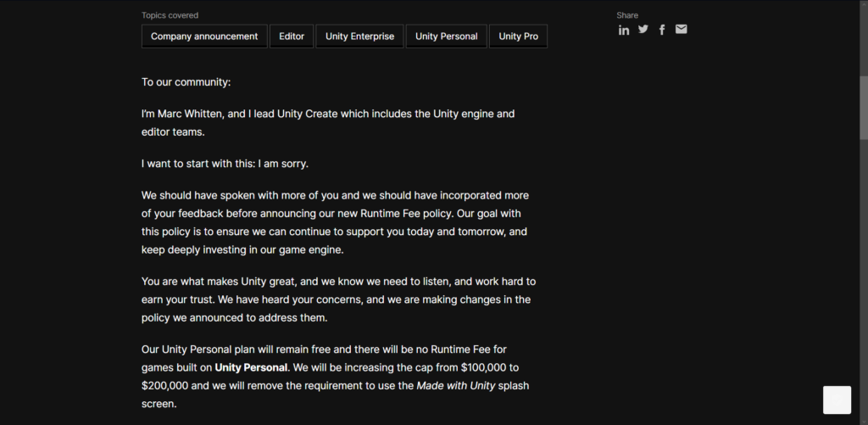Click the italic "Made with Unity" text

click(455, 386)
